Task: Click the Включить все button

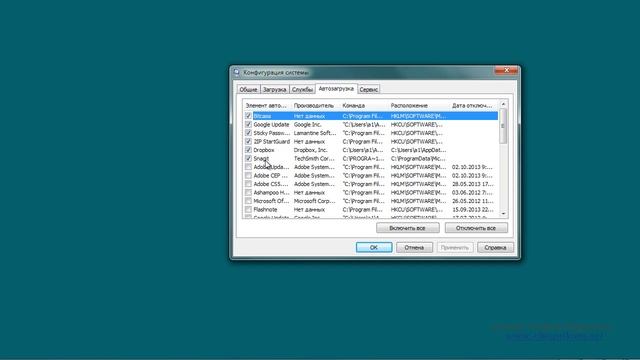Action: [407, 228]
